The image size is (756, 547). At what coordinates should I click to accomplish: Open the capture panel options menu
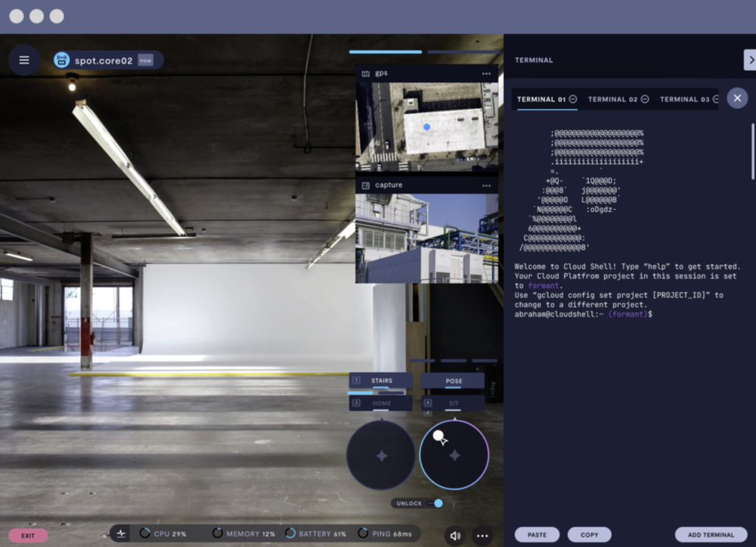487,185
